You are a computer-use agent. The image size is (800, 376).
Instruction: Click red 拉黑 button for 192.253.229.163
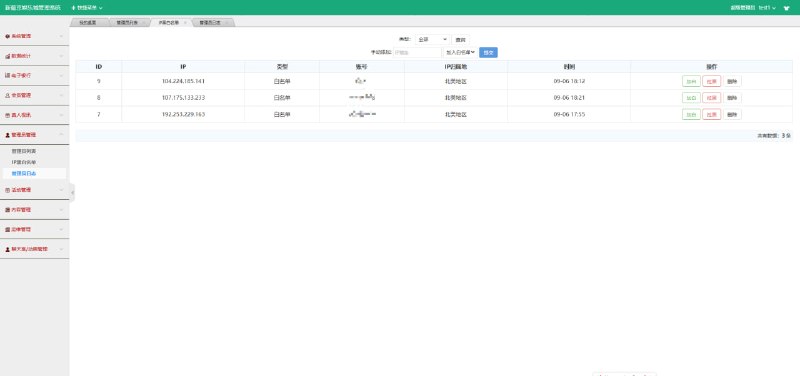point(712,114)
